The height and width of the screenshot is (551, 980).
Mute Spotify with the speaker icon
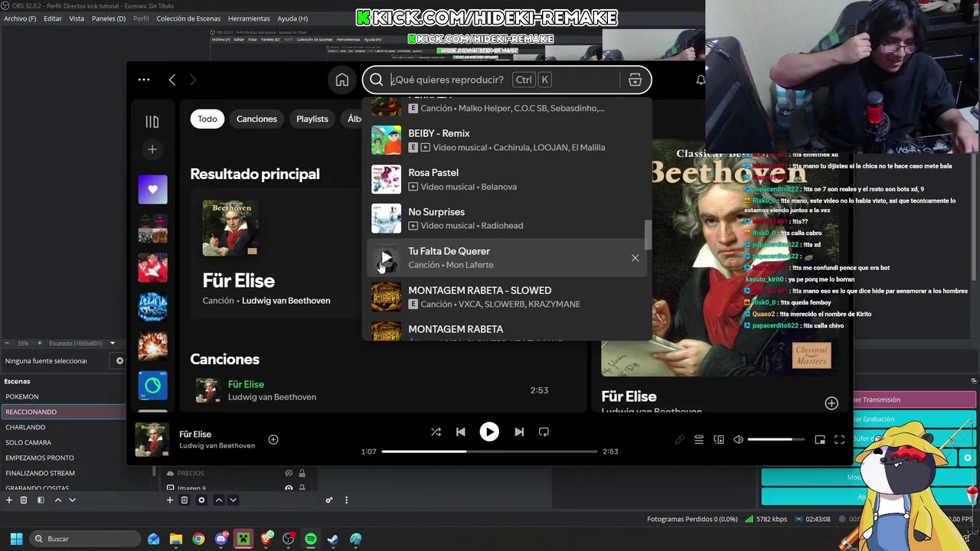[x=738, y=440]
